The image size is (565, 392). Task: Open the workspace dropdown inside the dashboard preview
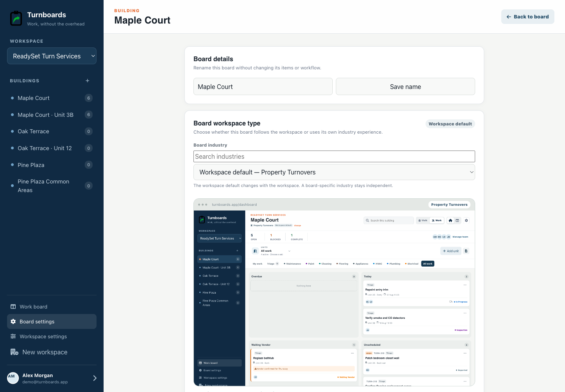220,238
